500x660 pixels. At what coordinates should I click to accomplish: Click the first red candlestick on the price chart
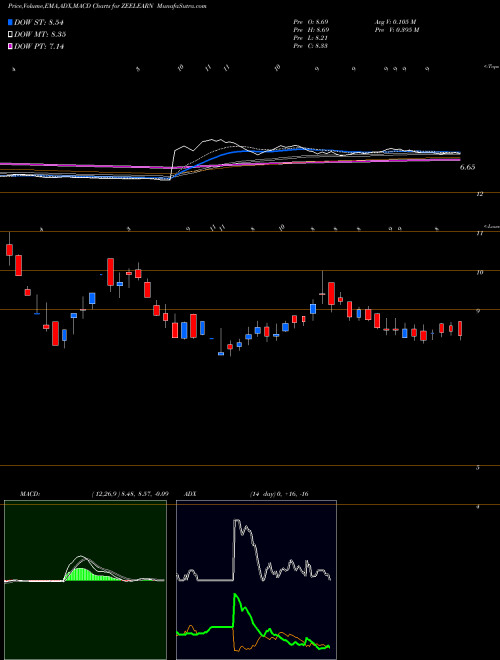[x=9, y=250]
